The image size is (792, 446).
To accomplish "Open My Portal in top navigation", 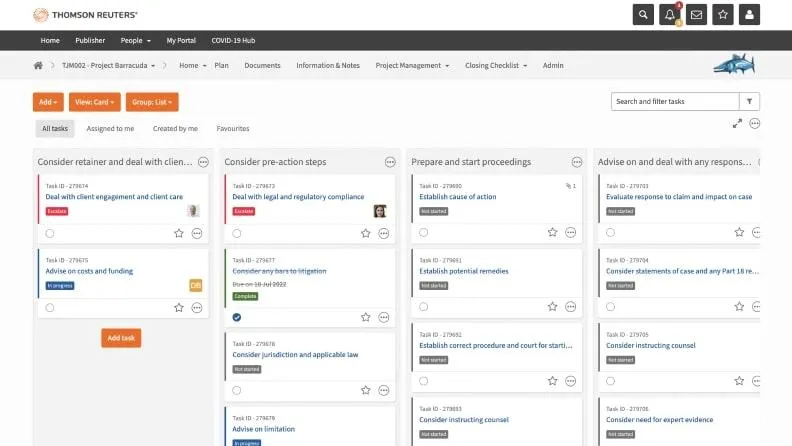I will point(181,40).
